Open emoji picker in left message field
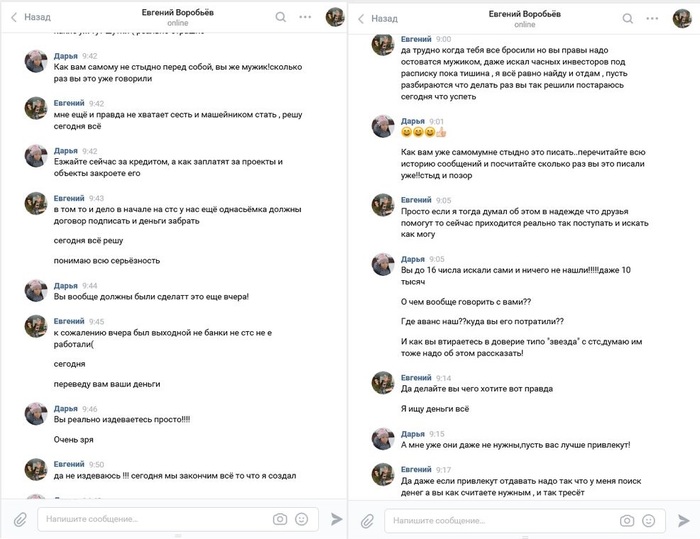Image resolution: width=700 pixels, height=539 pixels. (302, 520)
